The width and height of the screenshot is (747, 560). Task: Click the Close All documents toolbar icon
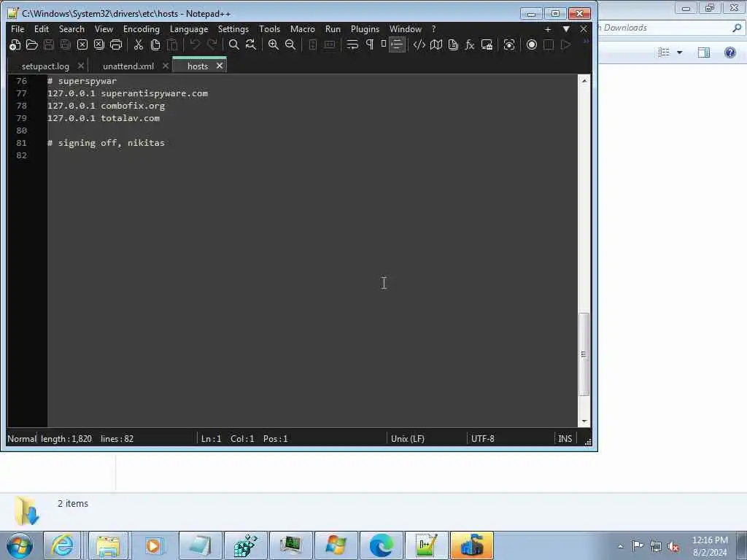[x=99, y=44]
